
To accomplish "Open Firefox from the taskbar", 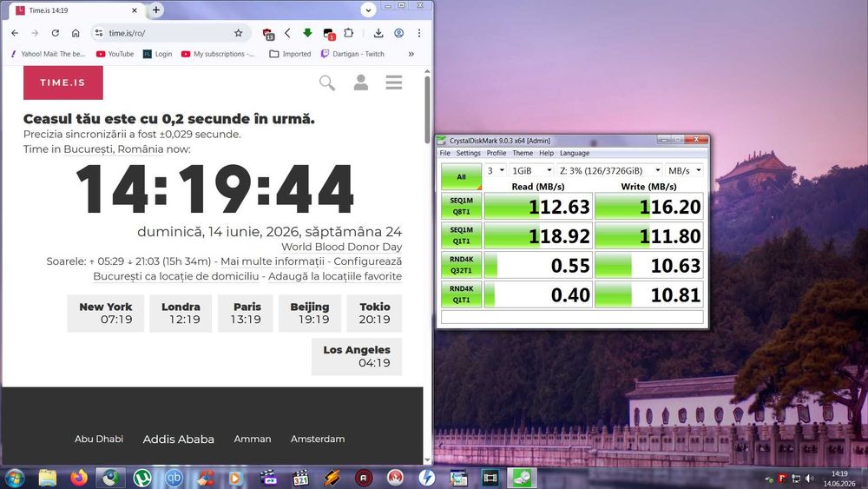I will pyautogui.click(x=79, y=478).
